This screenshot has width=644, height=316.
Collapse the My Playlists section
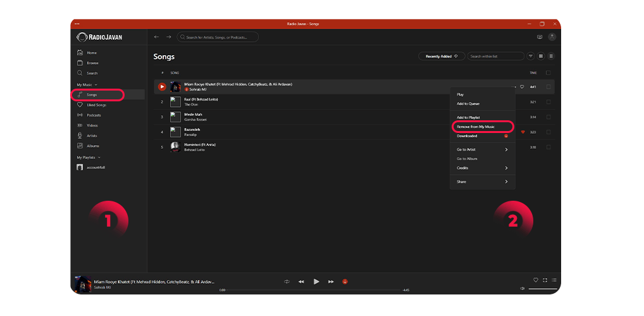click(x=89, y=158)
